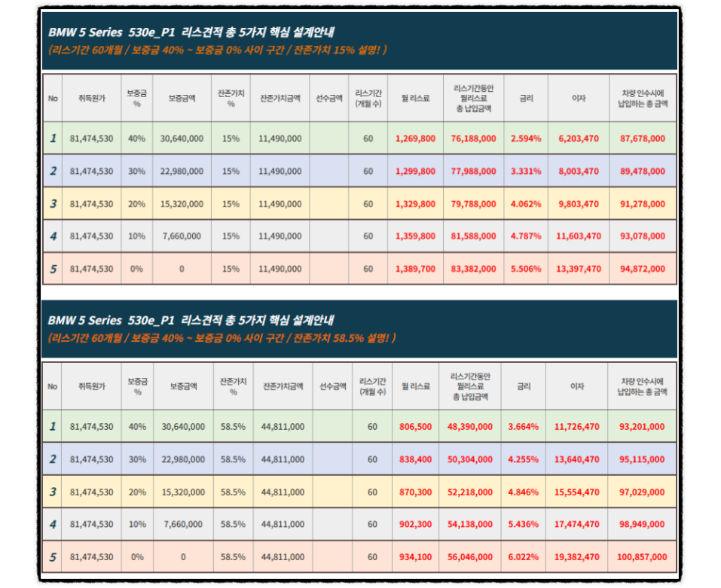Click the orange 잔존가치 58.5% subtitle line
Screen dimensions: 721x588
pyautogui.click(x=221, y=337)
